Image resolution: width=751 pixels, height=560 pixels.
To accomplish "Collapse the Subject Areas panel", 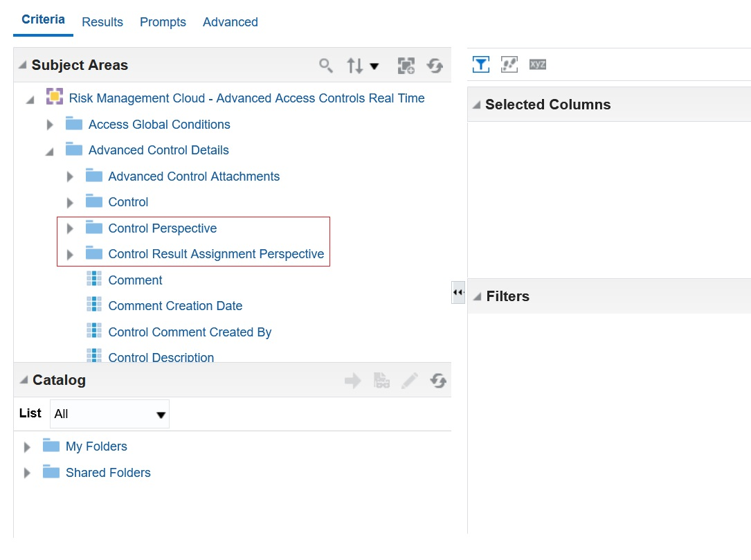I will [23, 66].
